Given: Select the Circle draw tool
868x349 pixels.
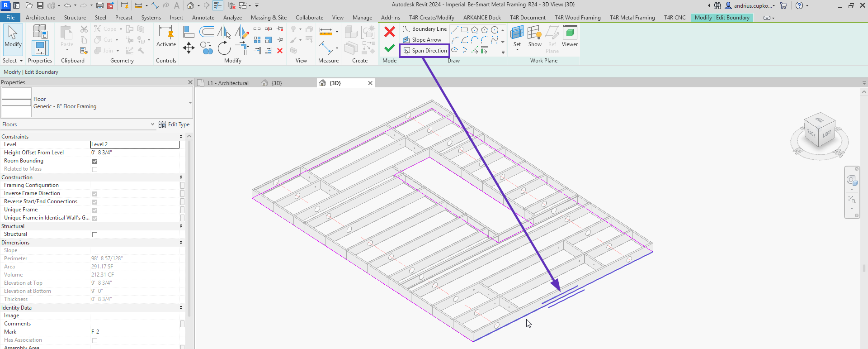Looking at the screenshot, I should point(495,30).
